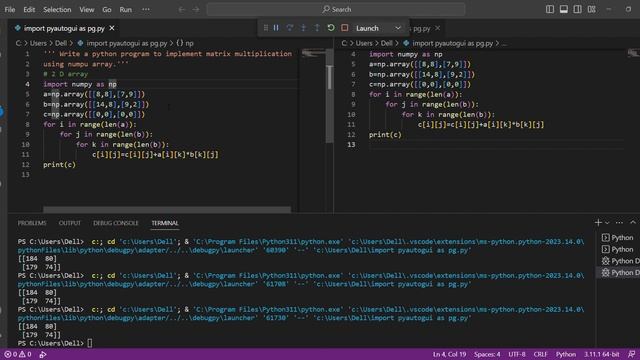
Task: Open the Go menu
Action: (x=107, y=9)
